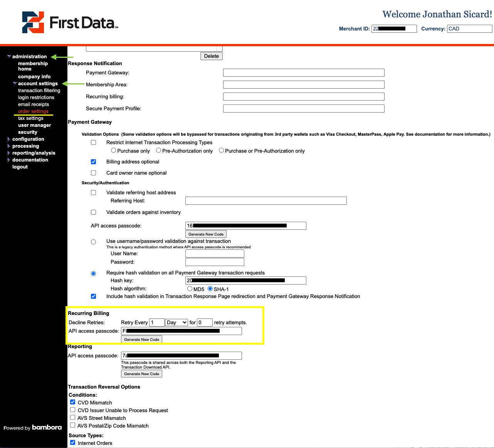494x448 pixels.
Task: Collapse the account settings submenu
Action: (x=15, y=83)
